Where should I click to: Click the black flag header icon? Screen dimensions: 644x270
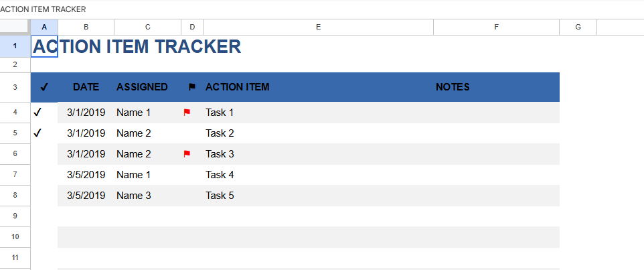192,87
